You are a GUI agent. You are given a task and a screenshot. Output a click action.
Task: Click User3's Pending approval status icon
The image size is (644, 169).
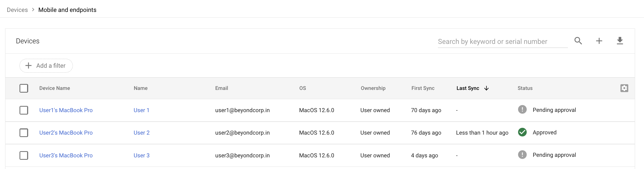pos(522,155)
